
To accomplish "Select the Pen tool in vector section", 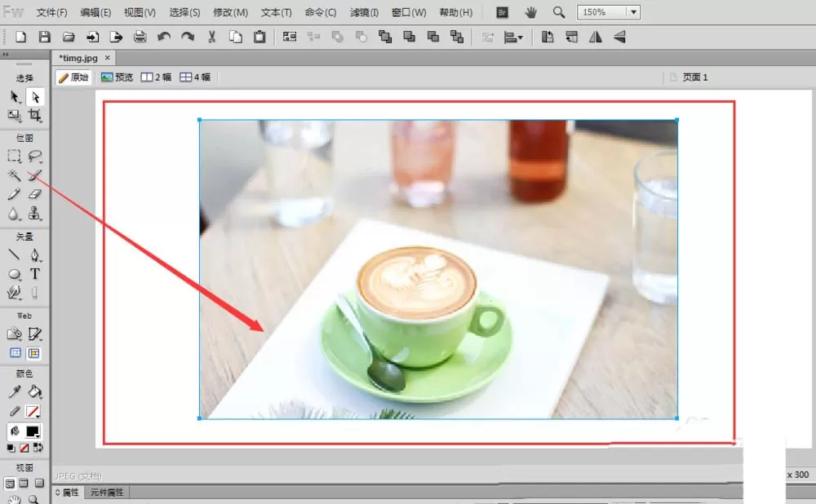I will [35, 255].
